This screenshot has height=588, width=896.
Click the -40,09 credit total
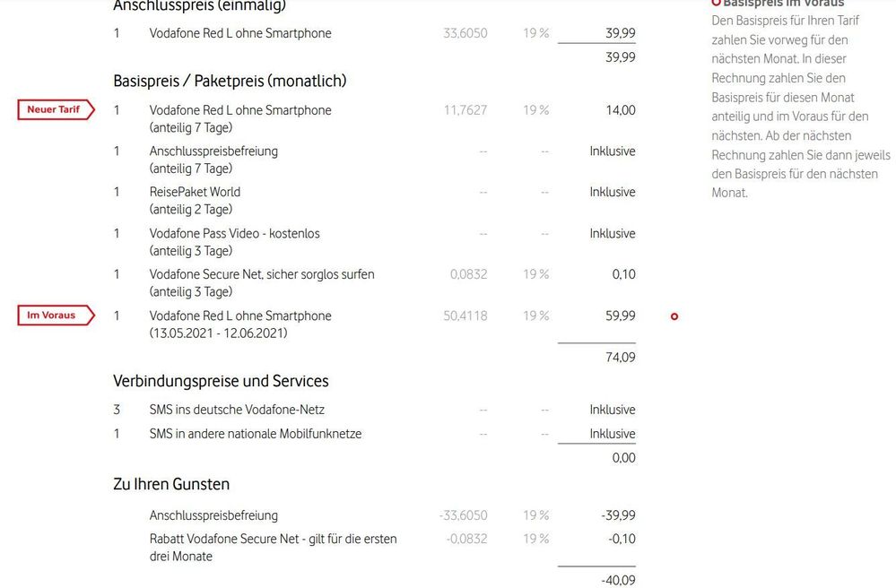[x=617, y=581]
